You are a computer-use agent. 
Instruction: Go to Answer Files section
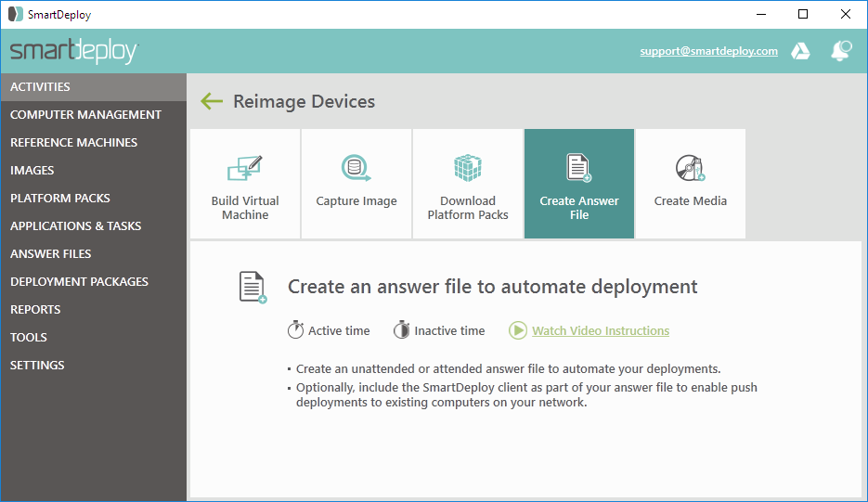94,254
